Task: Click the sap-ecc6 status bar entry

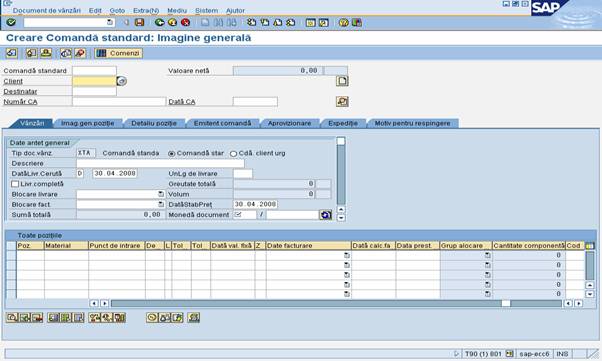Action: click(x=534, y=354)
